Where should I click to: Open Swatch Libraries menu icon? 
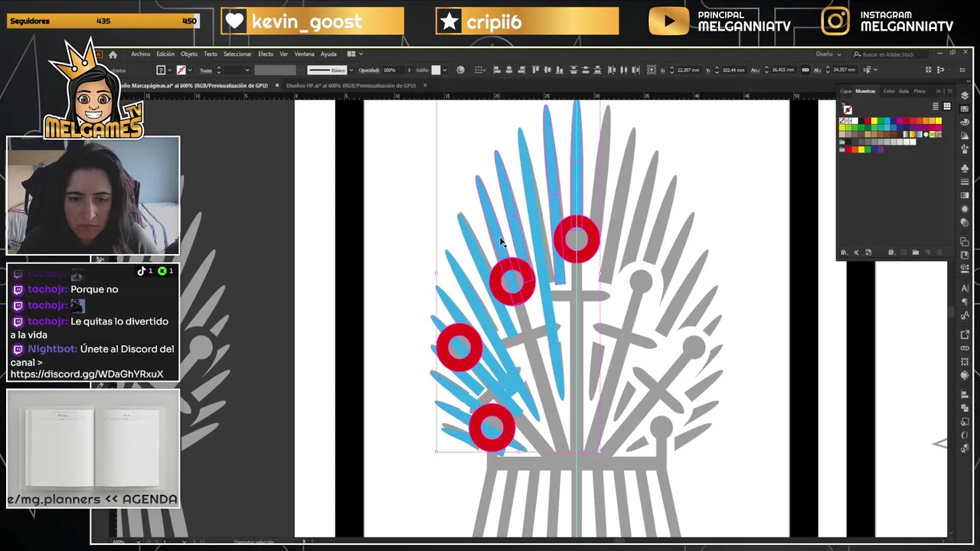(x=844, y=252)
